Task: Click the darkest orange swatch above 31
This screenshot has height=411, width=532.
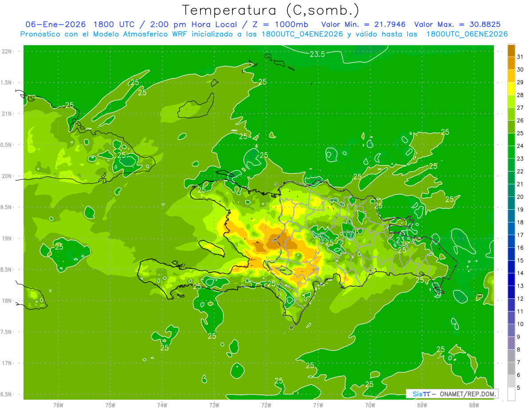Action: tap(511, 51)
